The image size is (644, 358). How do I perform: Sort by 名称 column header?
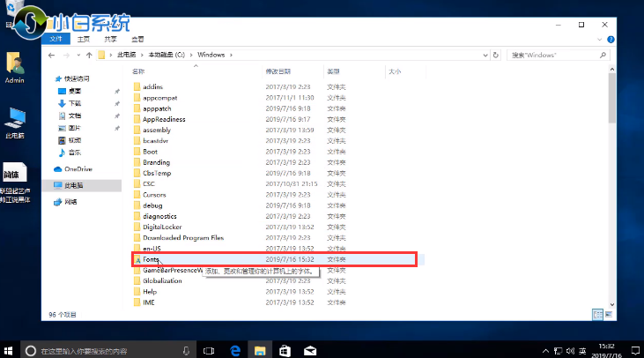point(138,71)
